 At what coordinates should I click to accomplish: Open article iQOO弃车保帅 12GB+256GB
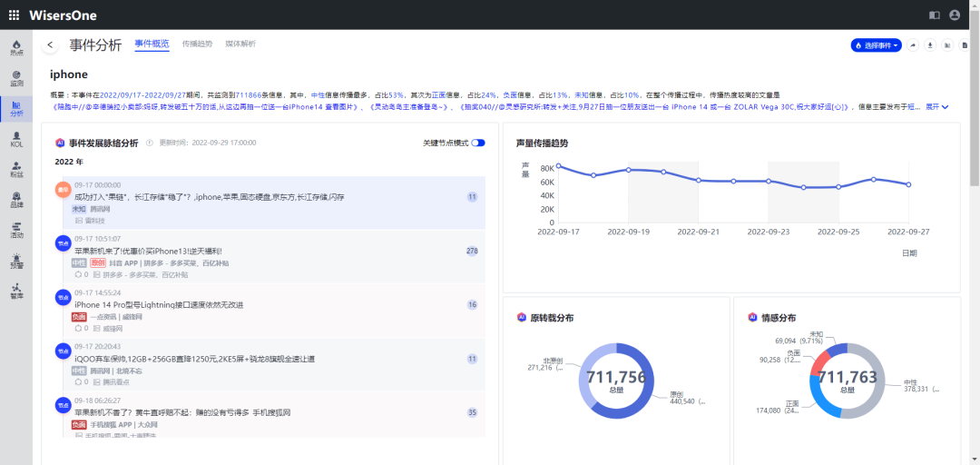[x=194, y=359]
